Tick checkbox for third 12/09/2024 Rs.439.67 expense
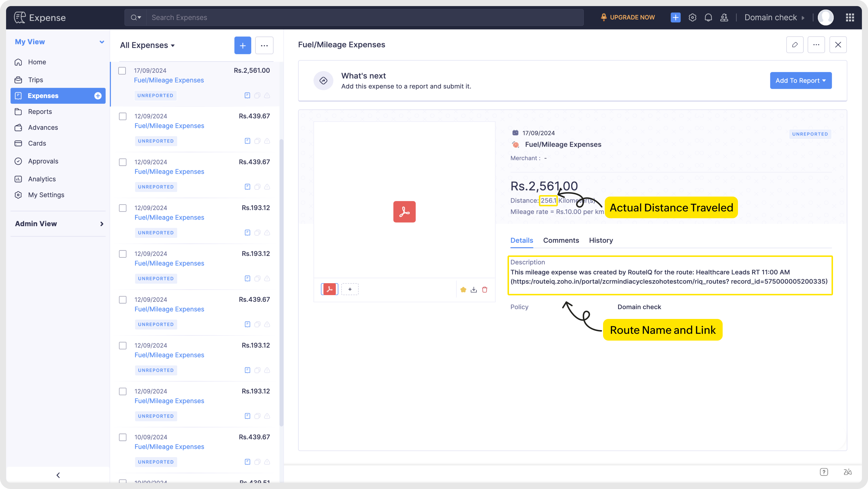 click(123, 300)
